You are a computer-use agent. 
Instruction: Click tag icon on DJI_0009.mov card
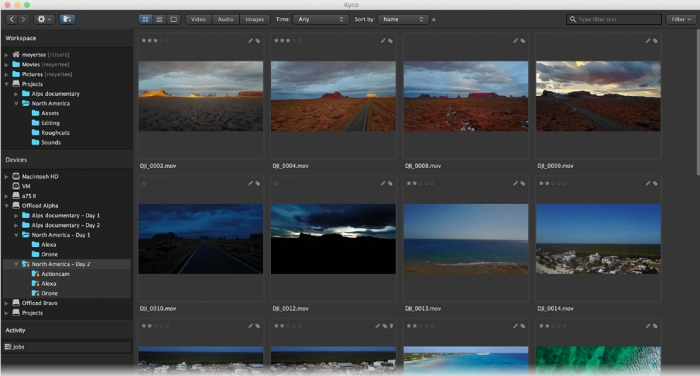655,41
